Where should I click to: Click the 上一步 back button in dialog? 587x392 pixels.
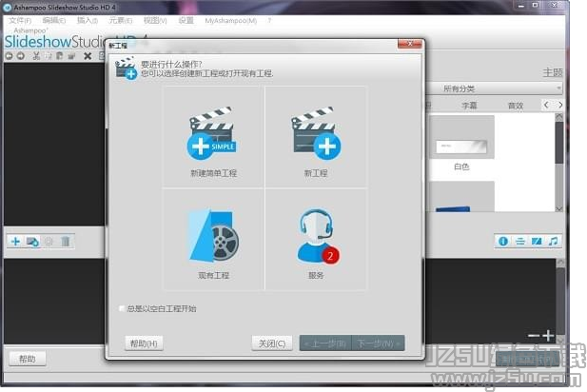[325, 343]
